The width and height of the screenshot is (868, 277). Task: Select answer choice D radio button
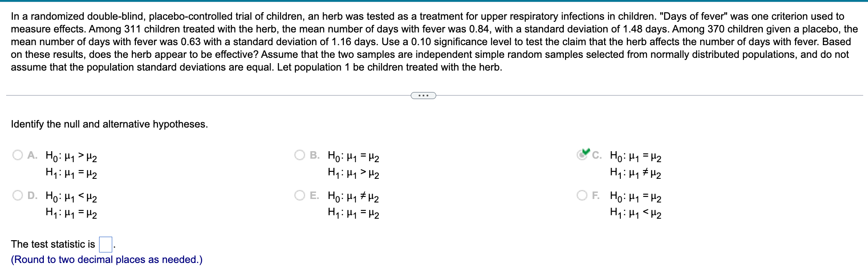[18, 194]
